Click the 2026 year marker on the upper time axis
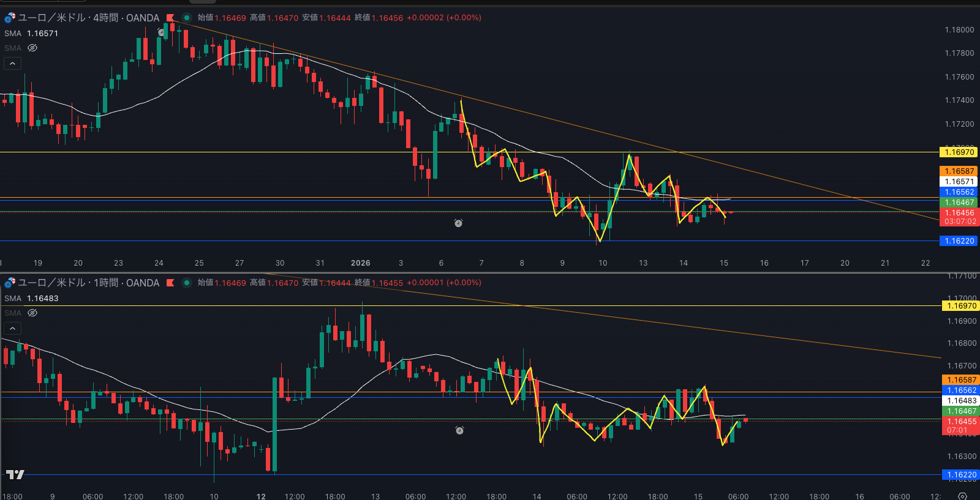Image resolution: width=980 pixels, height=500 pixels. [x=360, y=263]
